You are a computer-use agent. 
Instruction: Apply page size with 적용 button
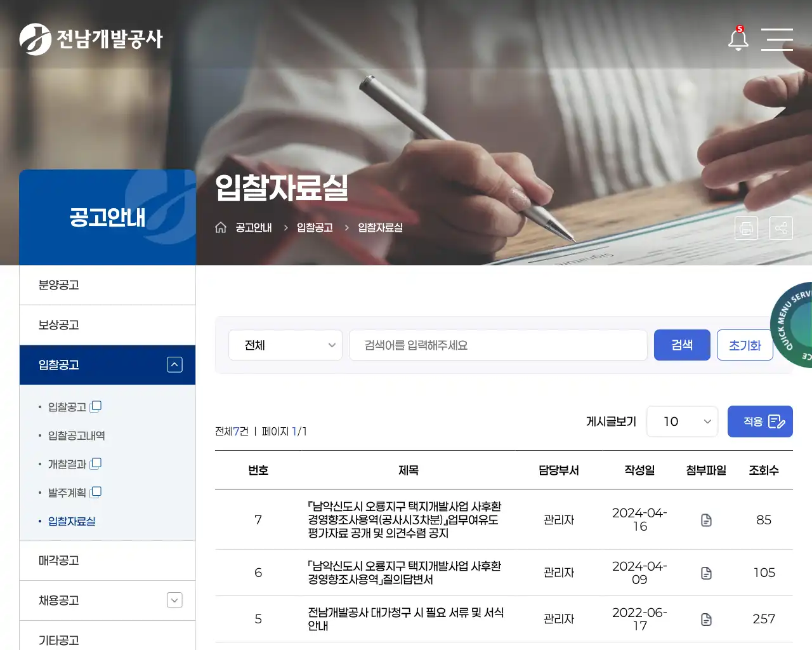(x=760, y=421)
